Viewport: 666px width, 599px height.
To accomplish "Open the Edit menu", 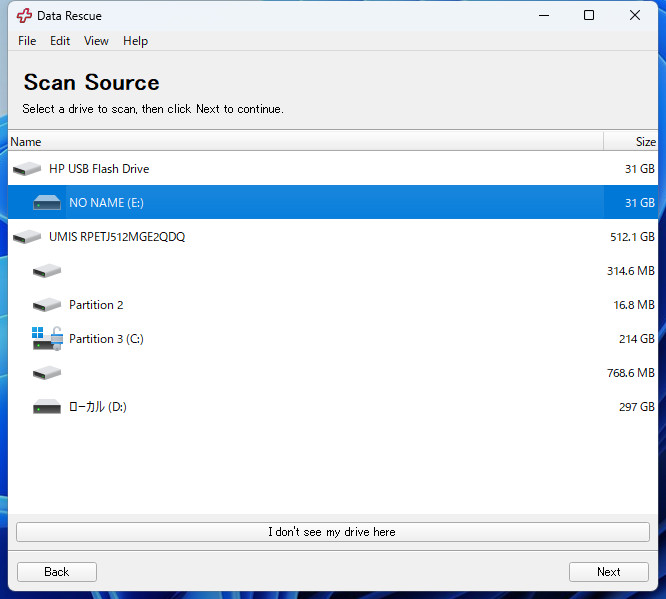I will coord(60,41).
